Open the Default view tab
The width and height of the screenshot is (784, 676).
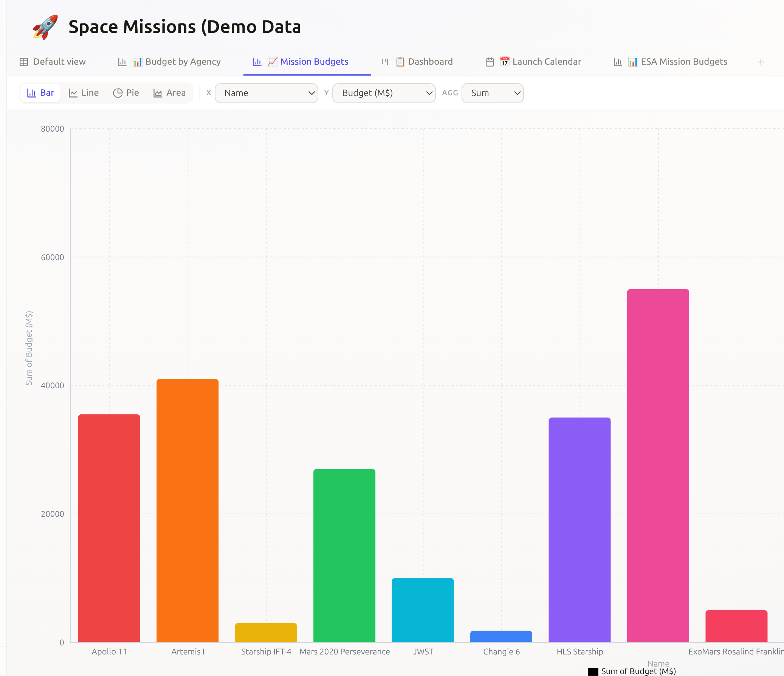53,62
